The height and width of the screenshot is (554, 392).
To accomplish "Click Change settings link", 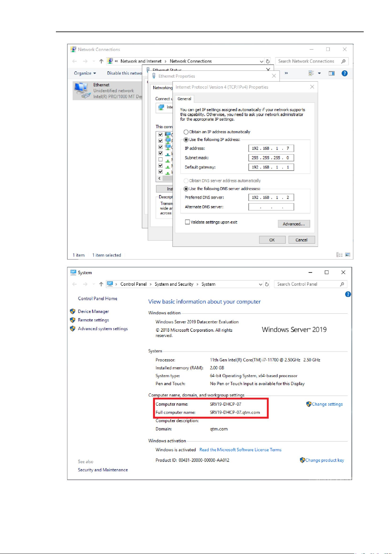I will pyautogui.click(x=327, y=404).
